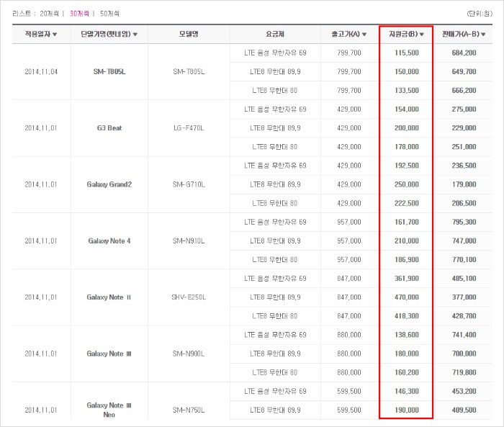Image resolution: width=504 pixels, height=427 pixels.
Task: Click sale price 719,800
Action: point(464,372)
